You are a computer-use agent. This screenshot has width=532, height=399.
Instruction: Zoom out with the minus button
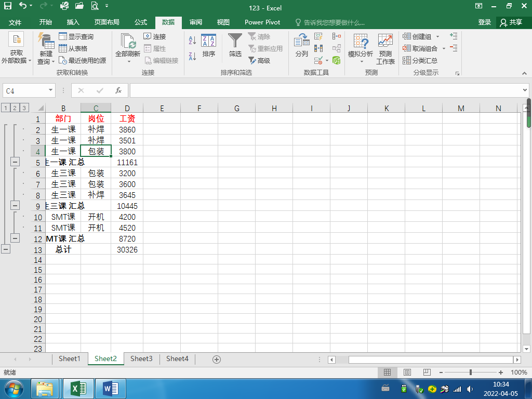[x=441, y=372]
